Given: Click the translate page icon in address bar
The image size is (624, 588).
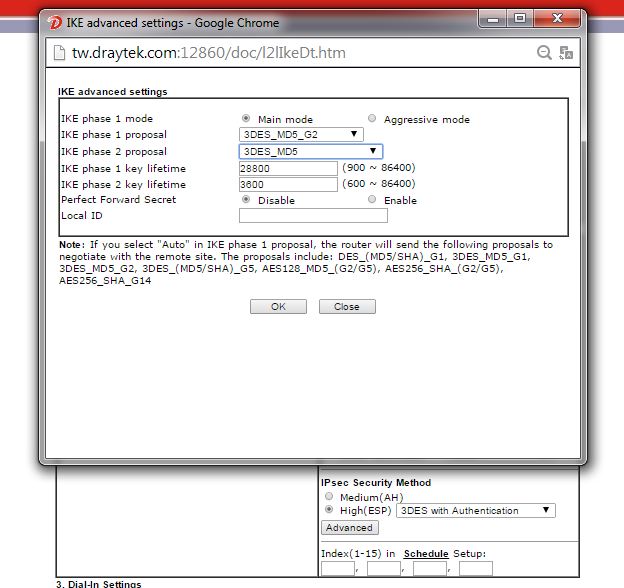Looking at the screenshot, I should (x=567, y=53).
